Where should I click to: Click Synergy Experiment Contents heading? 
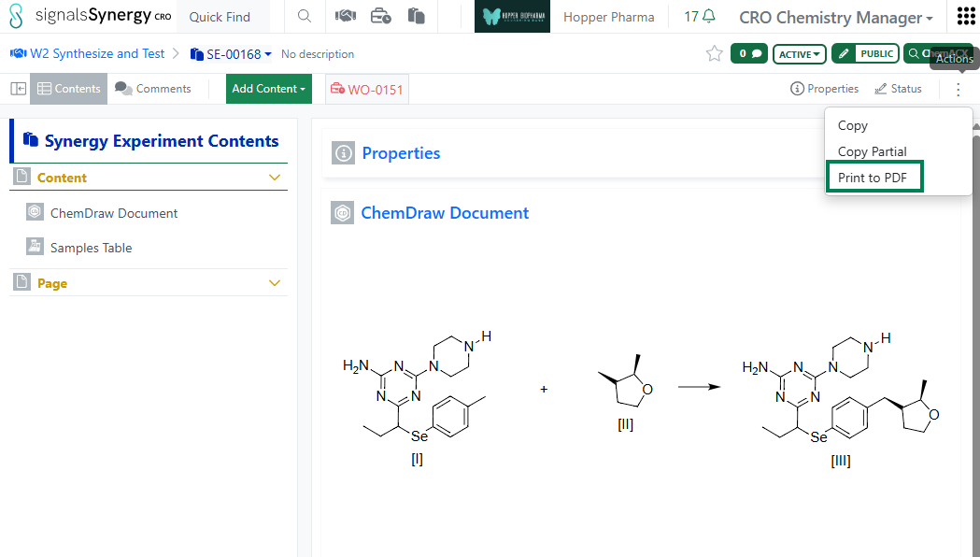tap(162, 141)
